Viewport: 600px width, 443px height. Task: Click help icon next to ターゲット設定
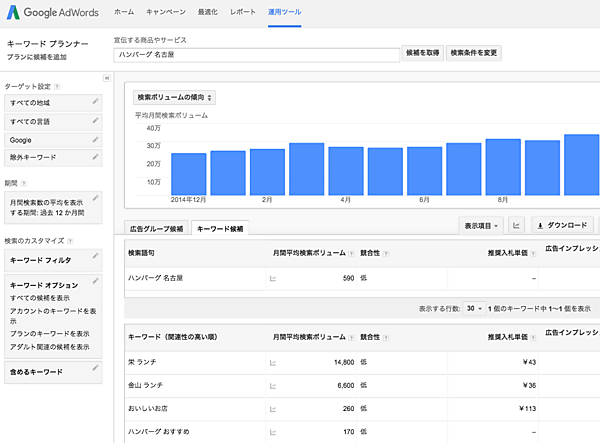(56, 86)
